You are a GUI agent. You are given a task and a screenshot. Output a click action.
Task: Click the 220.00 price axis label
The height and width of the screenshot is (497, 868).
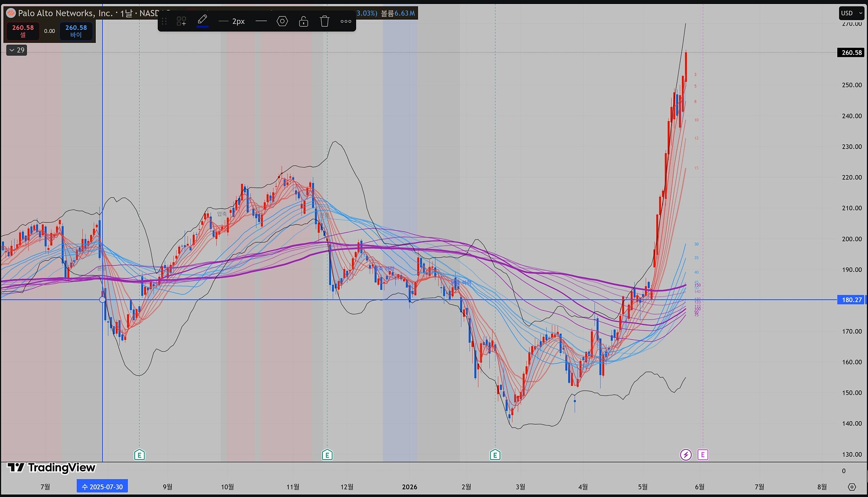(852, 177)
